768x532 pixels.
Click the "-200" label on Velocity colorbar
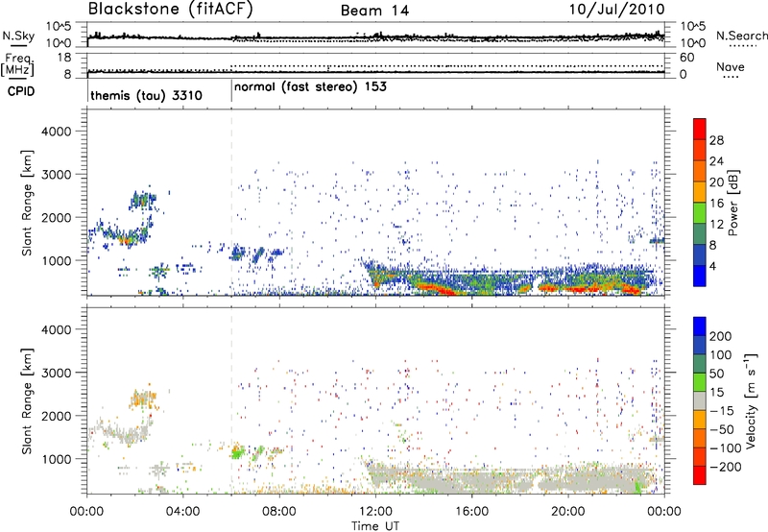pos(726,467)
